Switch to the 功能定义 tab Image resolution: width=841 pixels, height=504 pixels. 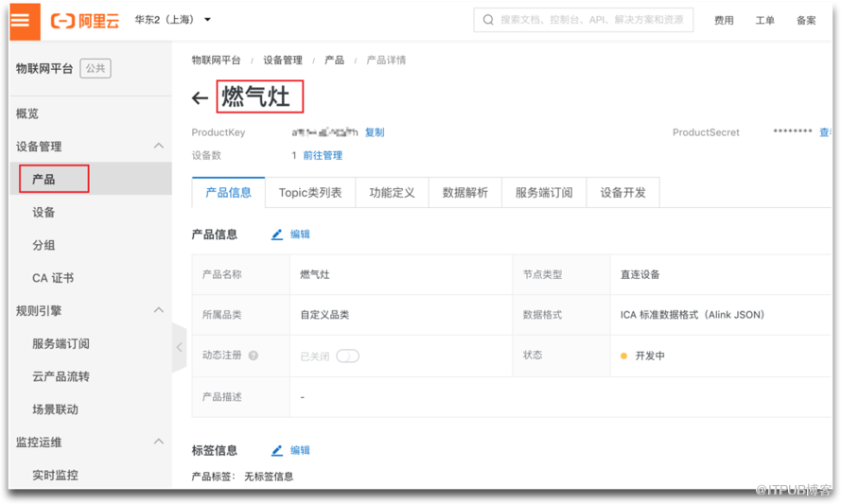pos(392,193)
